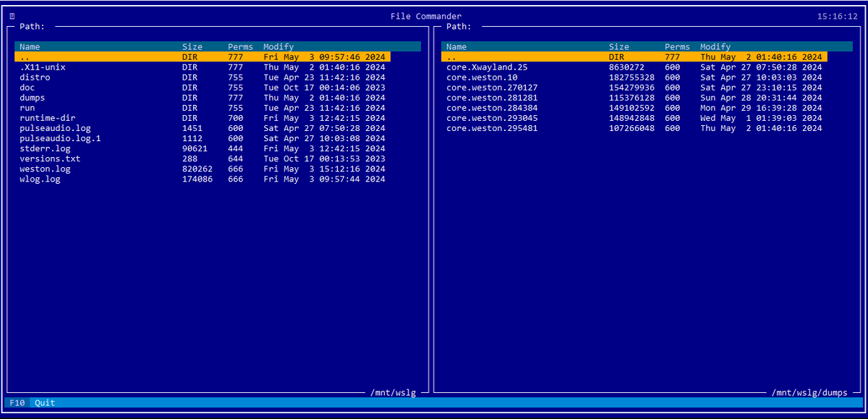The image size is (868, 419).
Task: Click the Name column header in left panel
Action: (30, 47)
